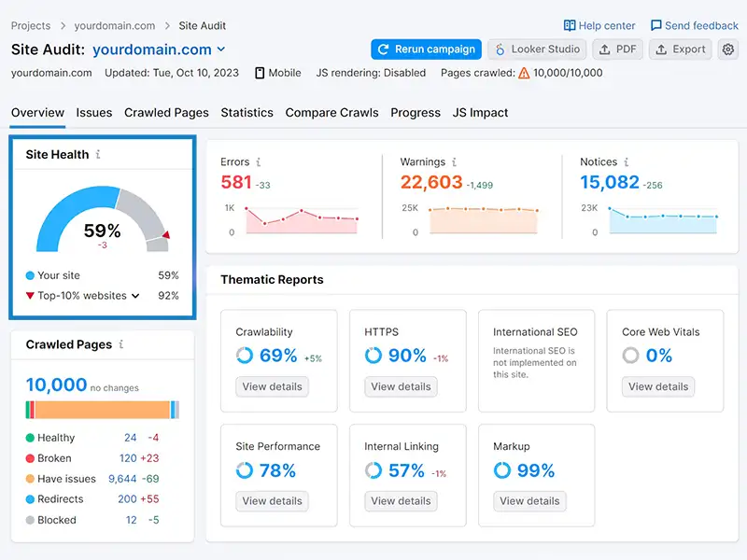Go to Projects breadcrumb
747x560 pixels.
coord(31,26)
